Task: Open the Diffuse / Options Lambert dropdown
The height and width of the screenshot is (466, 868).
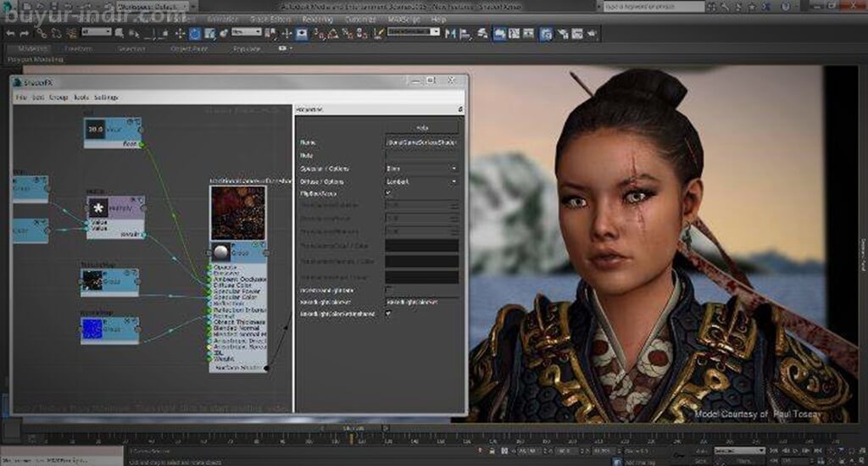Action: coord(422,181)
